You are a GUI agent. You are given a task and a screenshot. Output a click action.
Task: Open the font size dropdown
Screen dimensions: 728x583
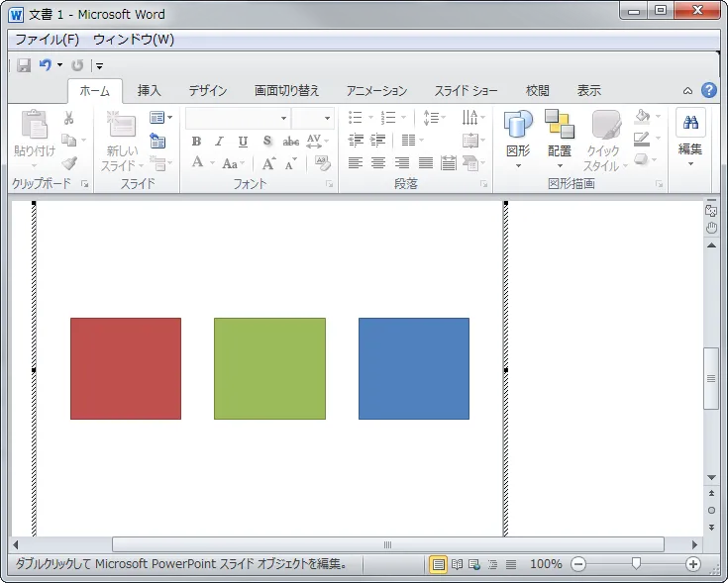point(328,118)
